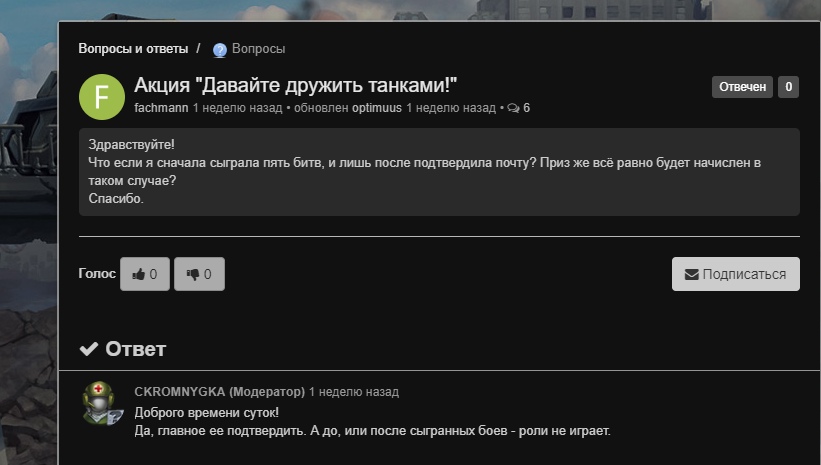Click the greeting text 'Здравствуйте!'
Image resolution: width=821 pixels, height=465 pixels.
pos(131,145)
